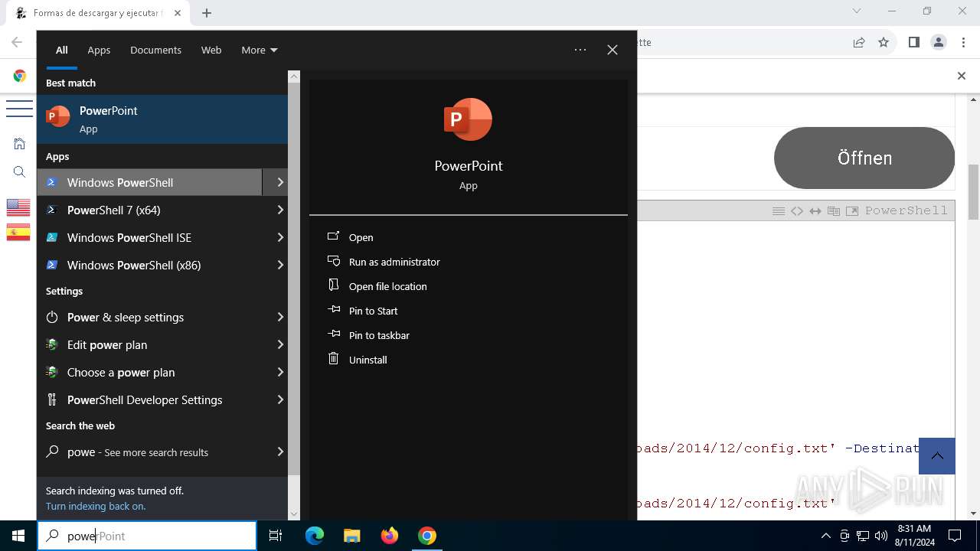Image resolution: width=980 pixels, height=551 pixels.
Task: Switch to Chrome in taskbar
Action: (427, 536)
